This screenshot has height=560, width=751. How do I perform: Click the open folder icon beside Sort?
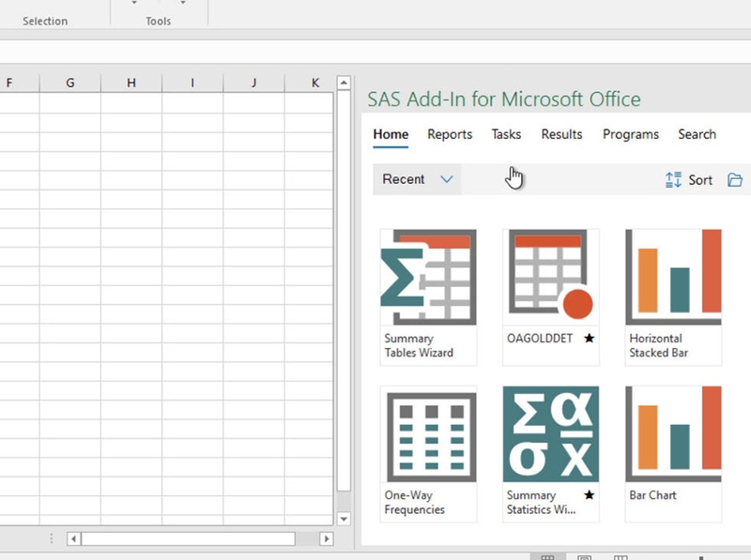(x=736, y=179)
